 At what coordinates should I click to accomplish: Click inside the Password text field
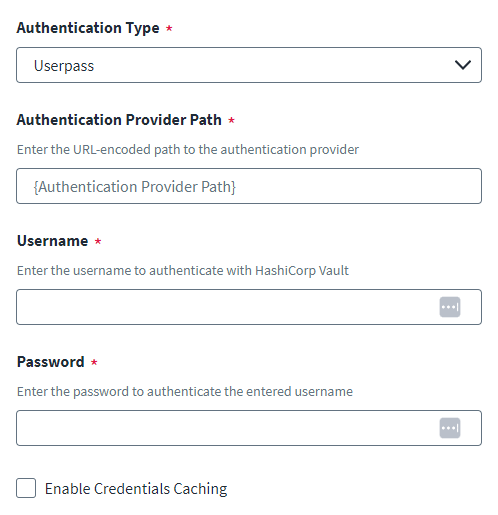[249, 428]
